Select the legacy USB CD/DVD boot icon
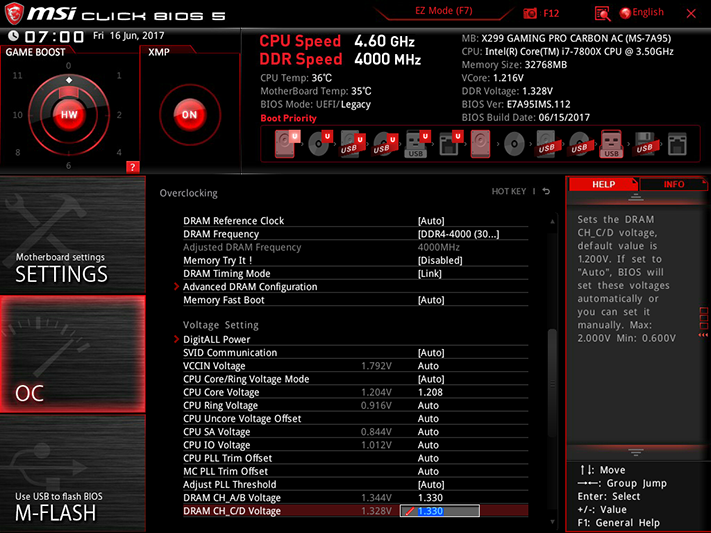The image size is (711, 533). coord(579,144)
